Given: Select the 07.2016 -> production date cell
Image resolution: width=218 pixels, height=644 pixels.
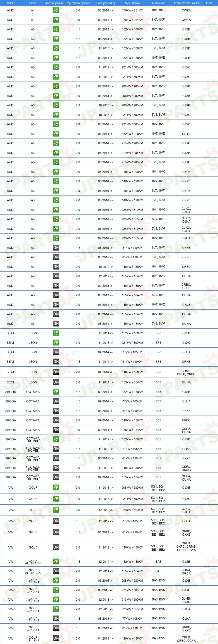Looking at the screenshot, I should 105,238.
